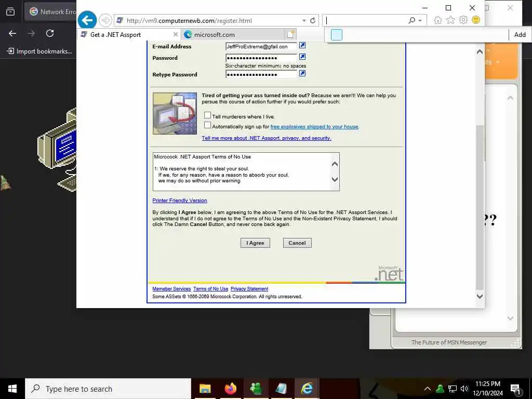Open the Favorites star icon
532x399 pixels.
click(x=450, y=20)
